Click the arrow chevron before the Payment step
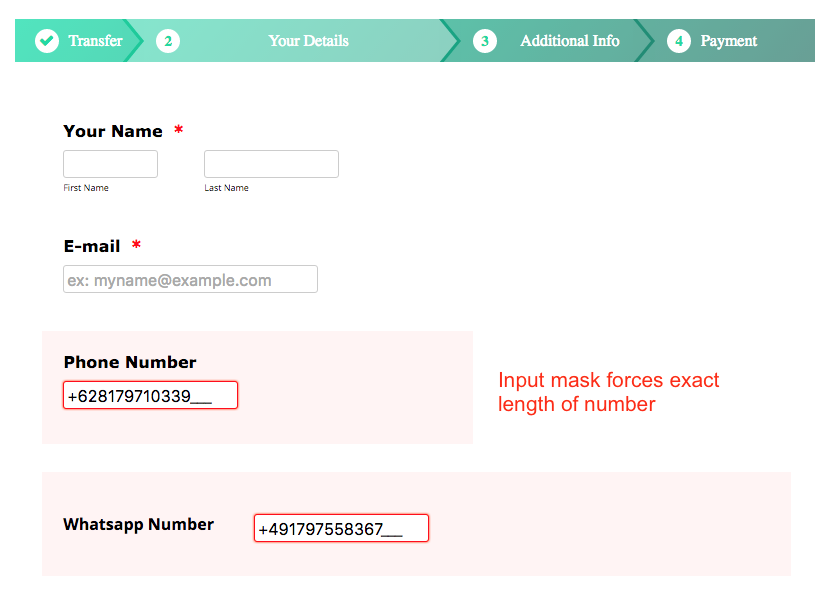 (x=650, y=41)
